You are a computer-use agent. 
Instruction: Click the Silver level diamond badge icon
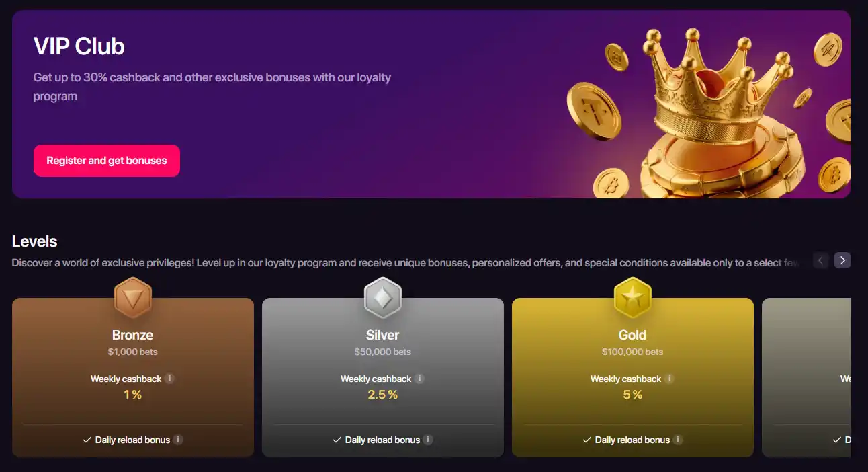point(383,297)
